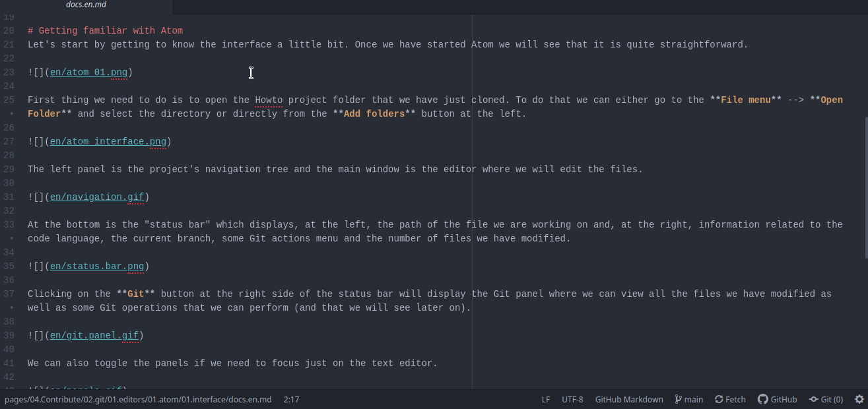
Task: Click line number 20 in the gutter
Action: [x=9, y=30]
